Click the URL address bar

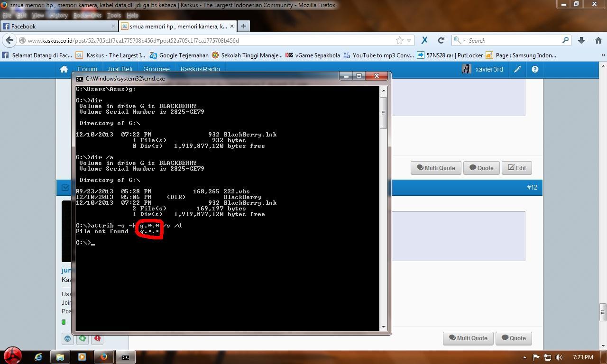point(209,40)
